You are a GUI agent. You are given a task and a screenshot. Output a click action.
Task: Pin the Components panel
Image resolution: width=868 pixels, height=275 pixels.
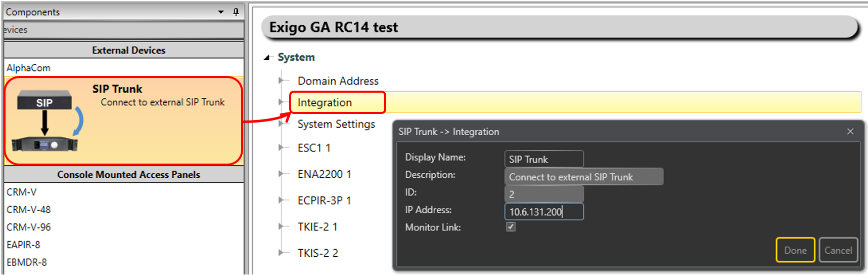[x=236, y=12]
